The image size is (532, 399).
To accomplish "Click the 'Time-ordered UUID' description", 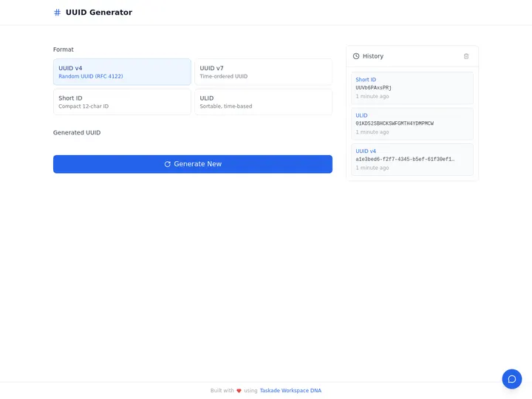I will click(x=224, y=76).
